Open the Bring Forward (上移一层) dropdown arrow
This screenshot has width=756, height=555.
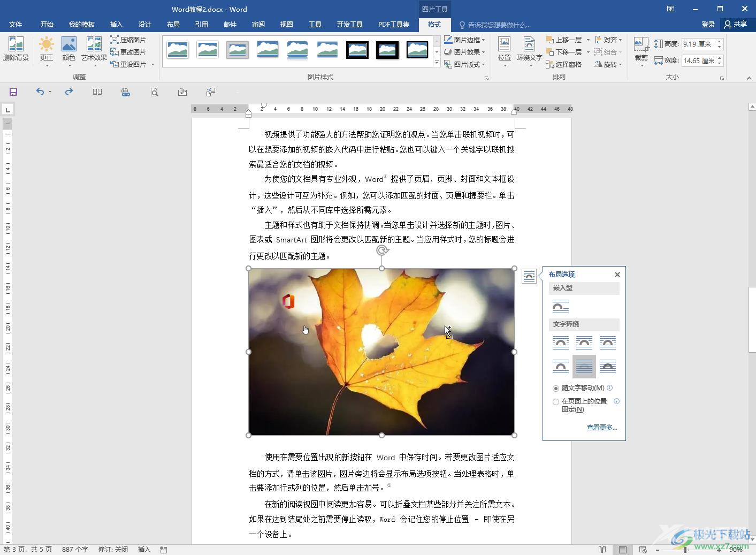click(588, 40)
